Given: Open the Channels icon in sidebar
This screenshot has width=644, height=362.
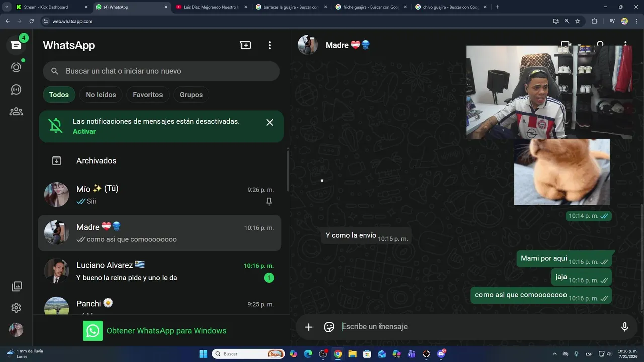Looking at the screenshot, I should 16,89.
